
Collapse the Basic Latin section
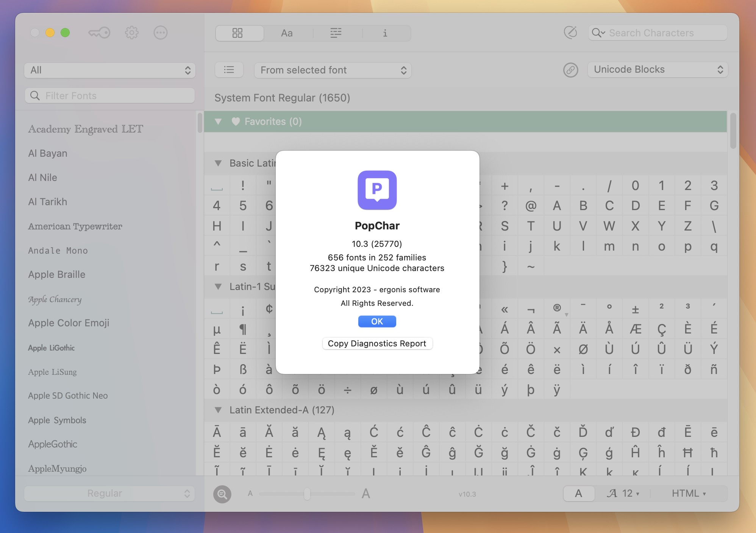point(217,163)
